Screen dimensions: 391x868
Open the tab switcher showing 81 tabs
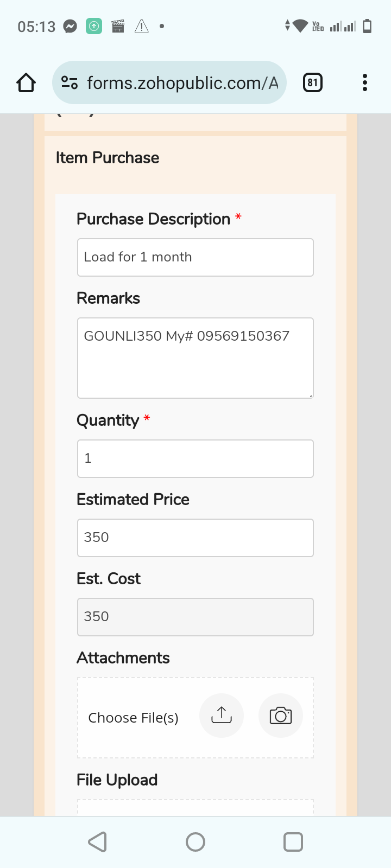[312, 83]
